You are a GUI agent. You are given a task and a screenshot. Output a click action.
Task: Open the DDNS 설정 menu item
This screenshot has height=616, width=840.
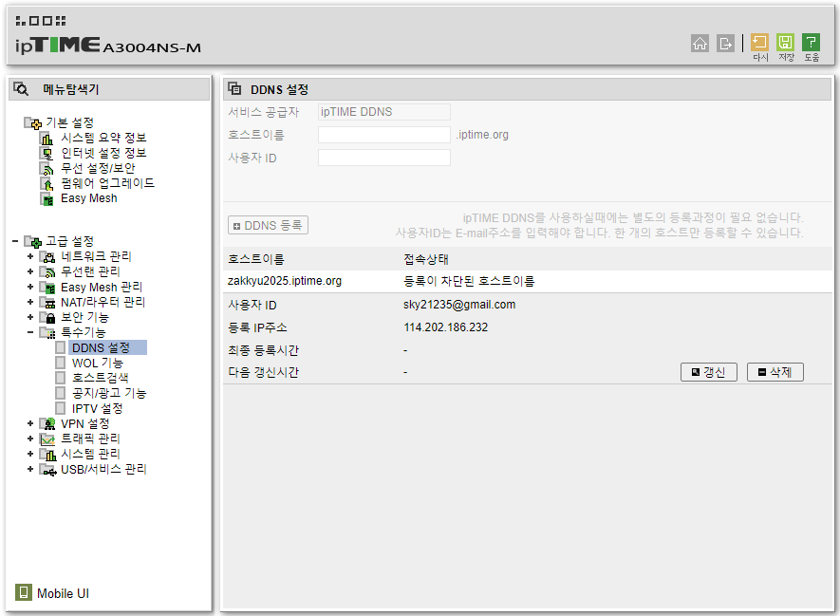[101, 347]
